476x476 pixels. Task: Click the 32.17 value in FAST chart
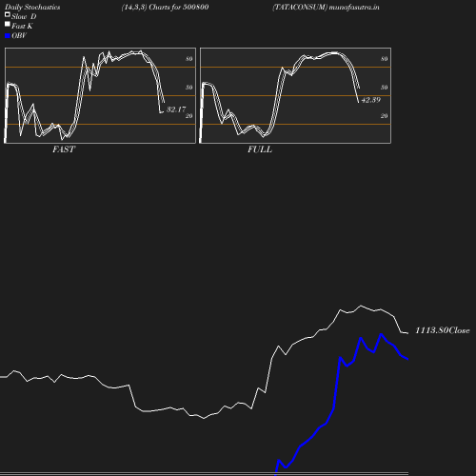pos(176,109)
